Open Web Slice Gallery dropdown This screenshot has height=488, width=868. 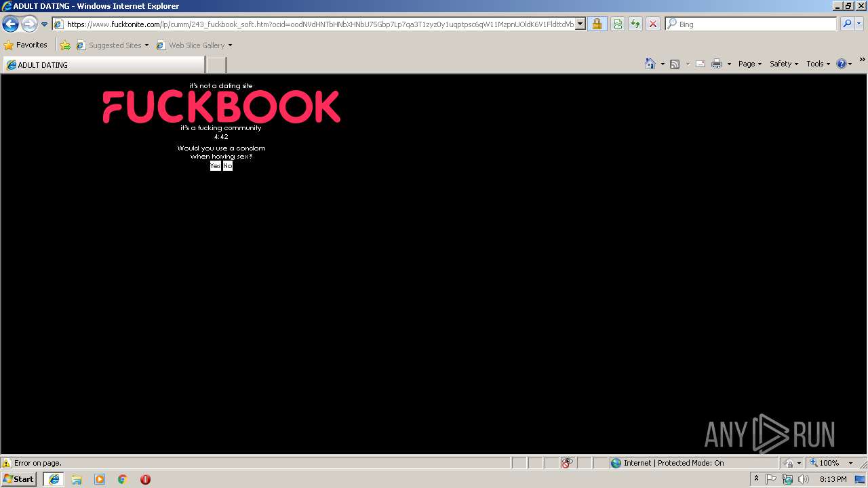click(x=195, y=45)
